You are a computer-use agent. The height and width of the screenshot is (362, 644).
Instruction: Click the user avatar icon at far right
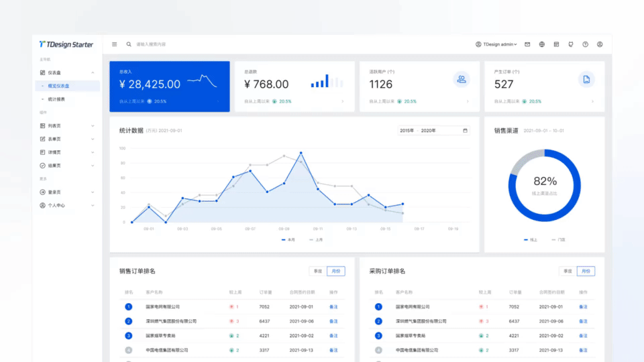coord(600,44)
